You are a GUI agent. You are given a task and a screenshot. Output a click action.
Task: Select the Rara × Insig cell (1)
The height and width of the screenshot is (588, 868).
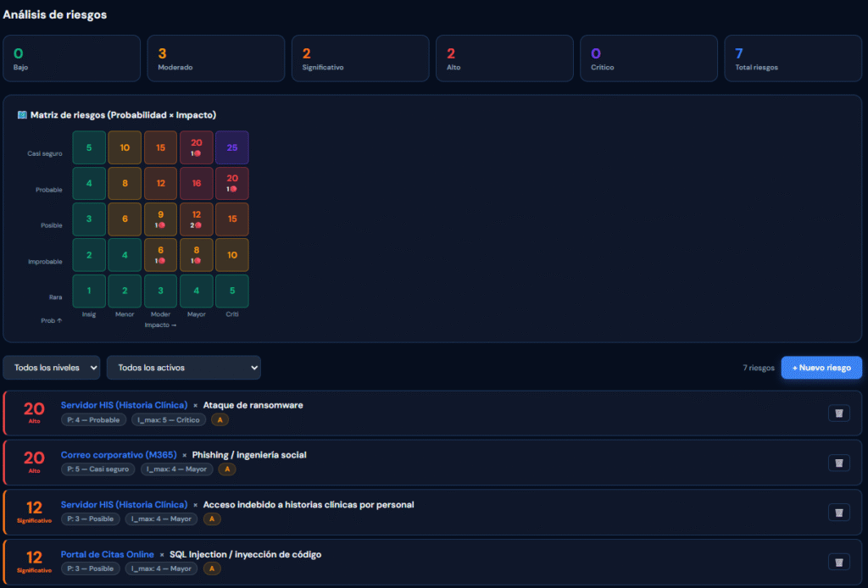point(89,291)
